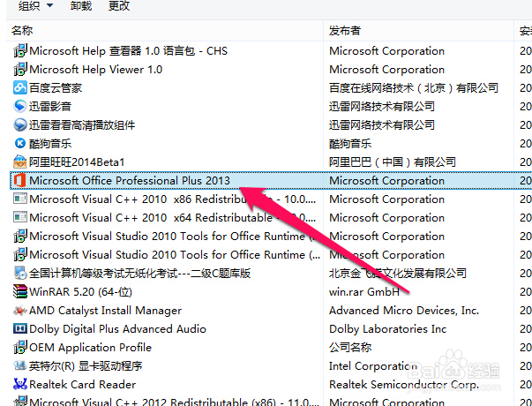Click the Realtek Card Reader crab icon
532x406 pixels.
pos(20,384)
